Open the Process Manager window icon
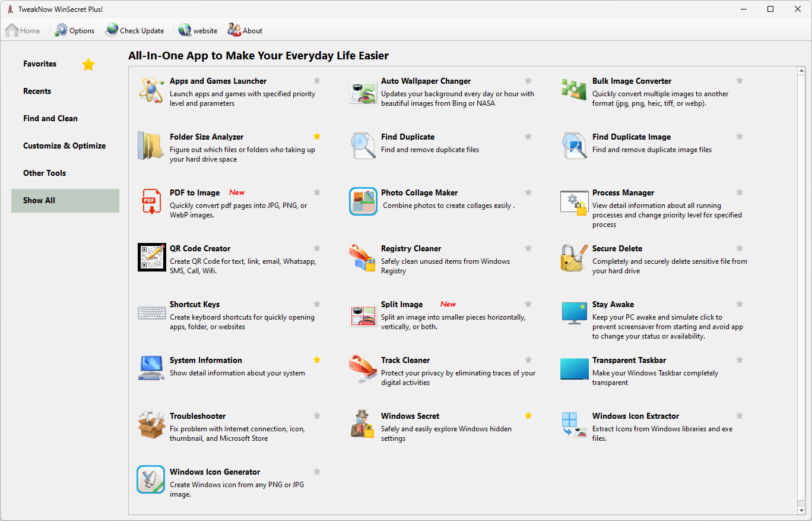 (574, 202)
